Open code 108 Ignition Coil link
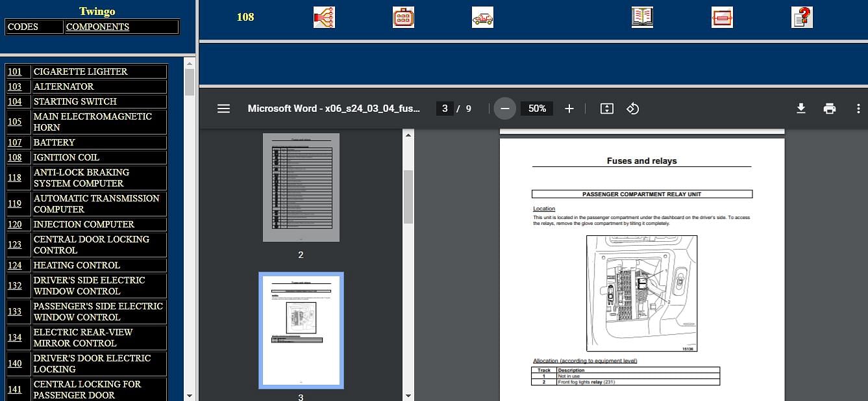The height and width of the screenshot is (401, 868). coord(14,157)
